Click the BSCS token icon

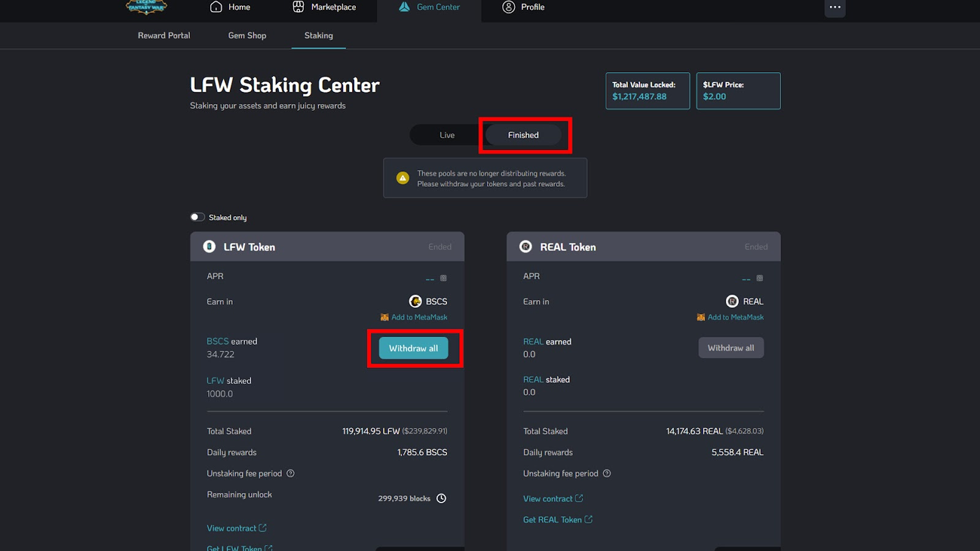415,301
